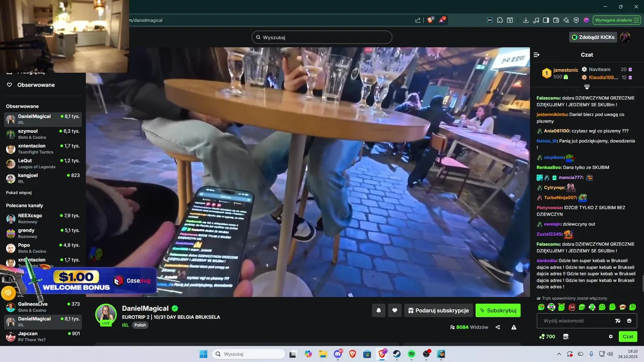644x362 pixels.
Task: Open the 'Wymagane działanie' browser menu
Action: pyautogui.click(x=616, y=20)
